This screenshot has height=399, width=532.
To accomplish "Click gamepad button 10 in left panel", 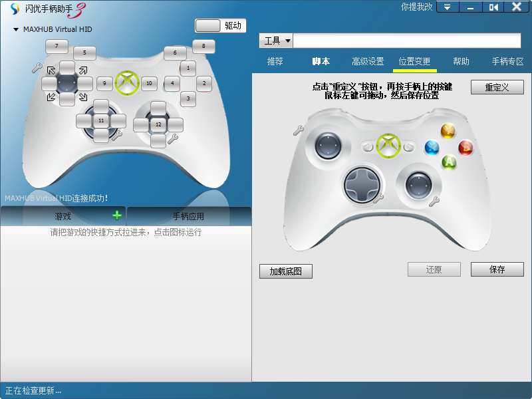I will click(149, 84).
